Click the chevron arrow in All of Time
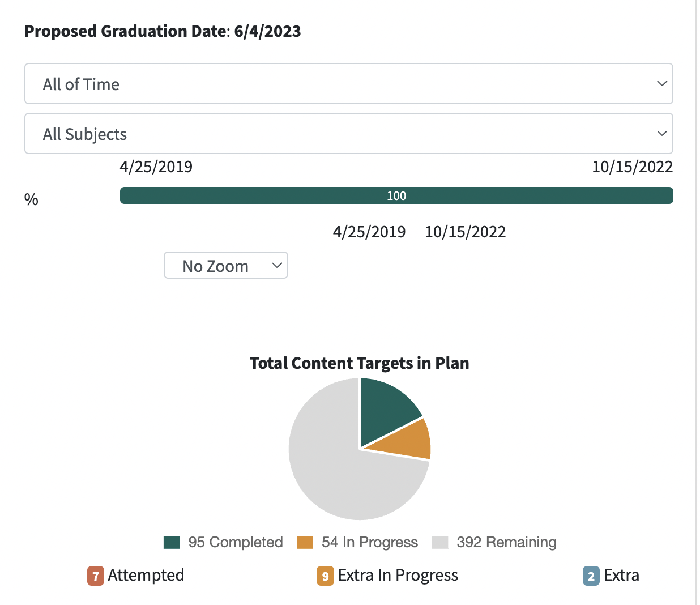 click(661, 84)
